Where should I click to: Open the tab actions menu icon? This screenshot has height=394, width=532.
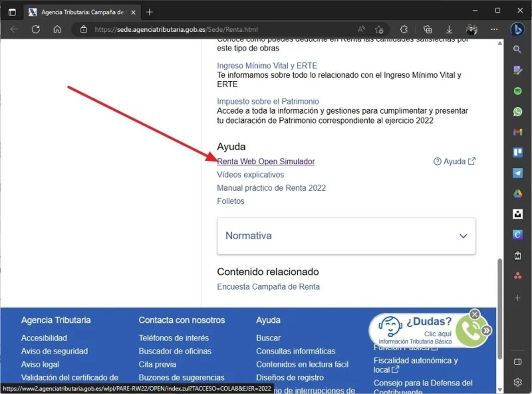tap(12, 12)
